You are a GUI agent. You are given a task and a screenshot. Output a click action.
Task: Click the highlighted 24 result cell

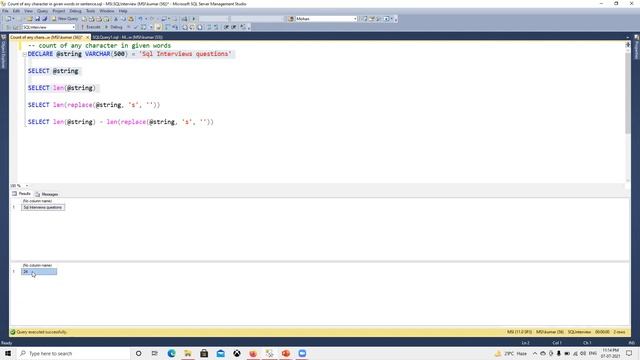39,271
